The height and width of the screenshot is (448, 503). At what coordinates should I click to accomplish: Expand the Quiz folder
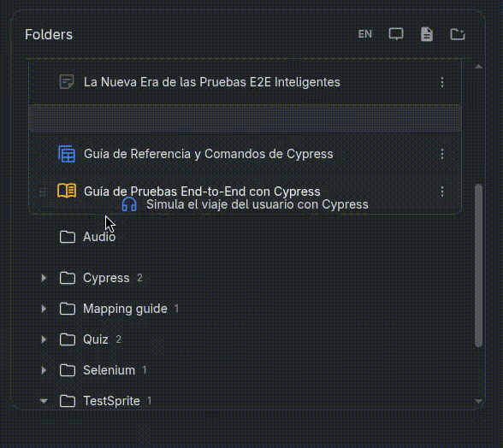(x=44, y=339)
